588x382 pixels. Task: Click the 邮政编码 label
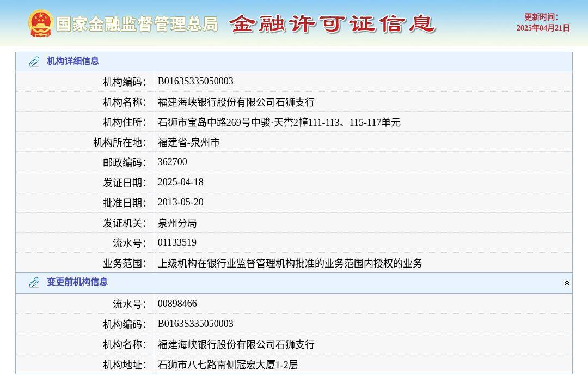(x=125, y=162)
